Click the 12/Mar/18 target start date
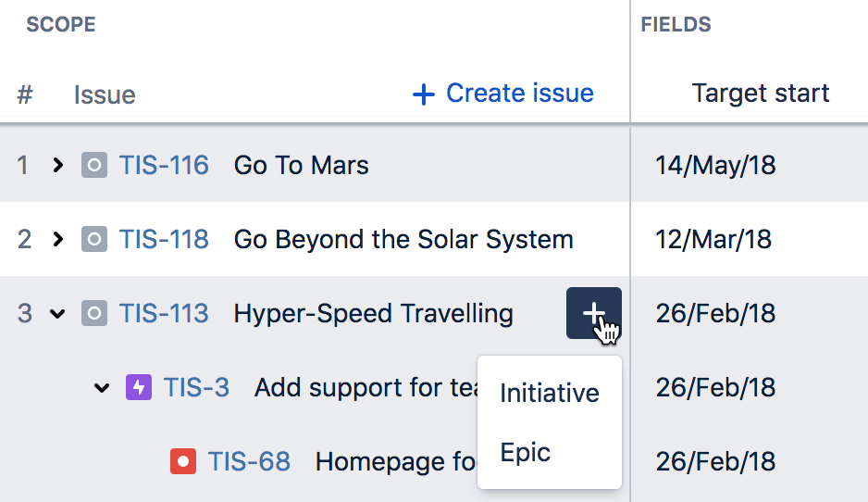 coord(713,239)
